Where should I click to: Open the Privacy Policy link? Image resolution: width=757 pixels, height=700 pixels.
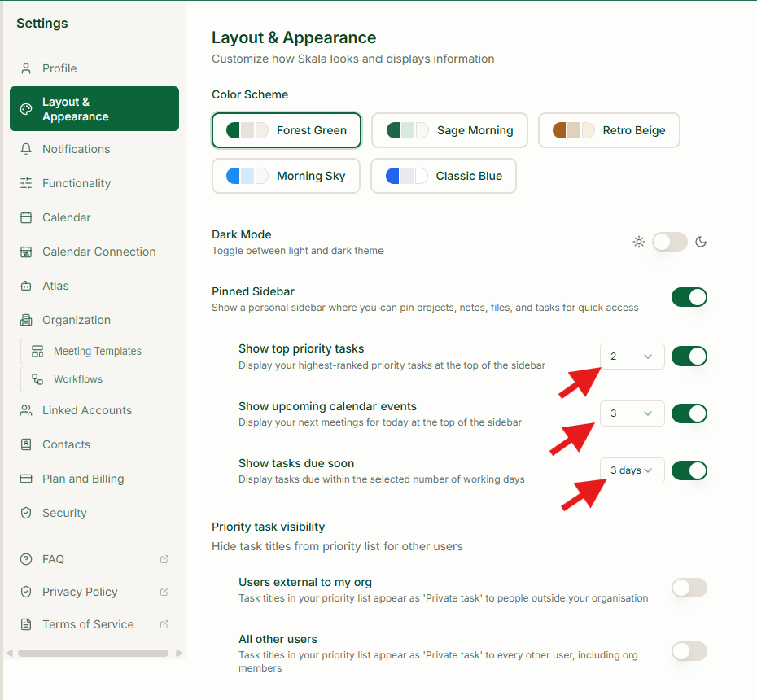[94, 592]
